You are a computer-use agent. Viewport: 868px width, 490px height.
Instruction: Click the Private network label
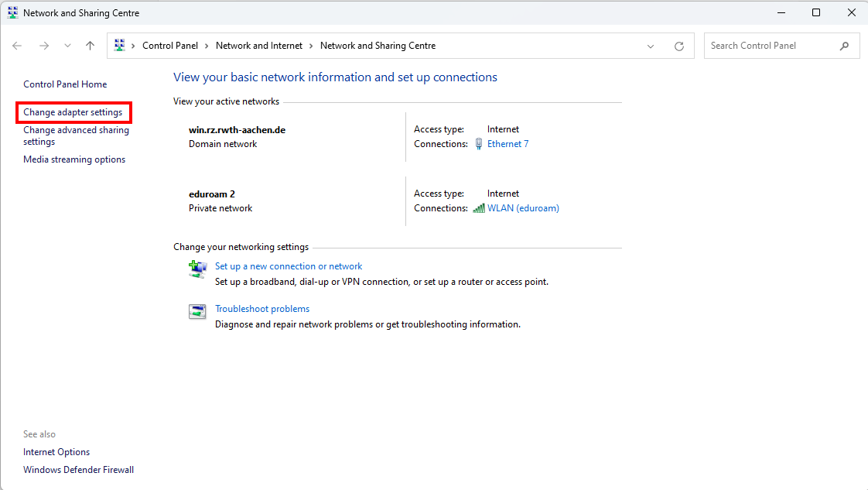pyautogui.click(x=220, y=208)
